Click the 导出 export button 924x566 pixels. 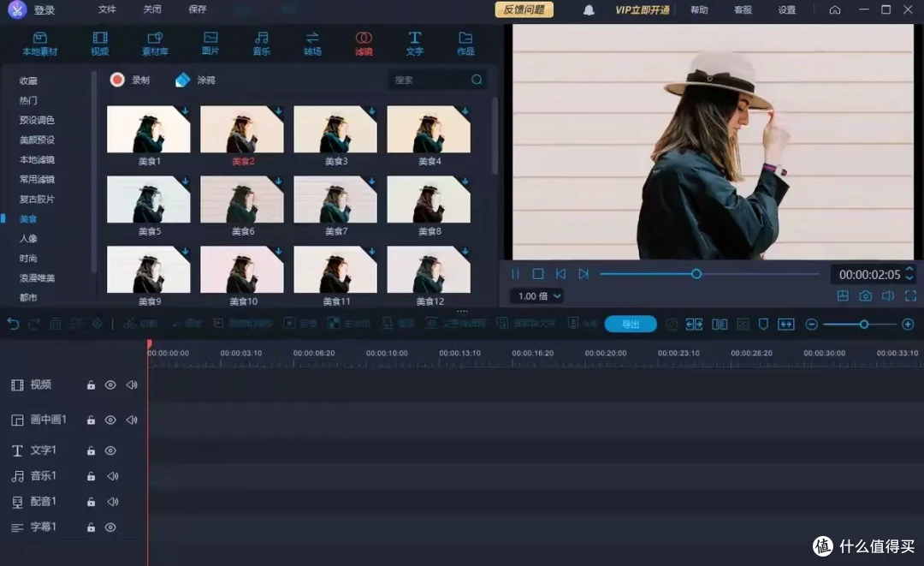(x=631, y=324)
